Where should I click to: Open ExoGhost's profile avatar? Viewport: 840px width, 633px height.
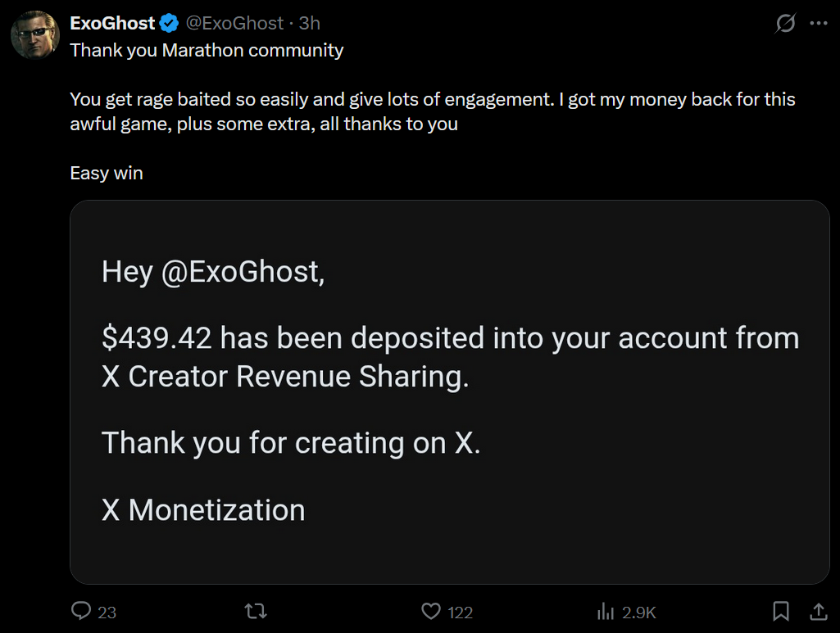(x=34, y=34)
